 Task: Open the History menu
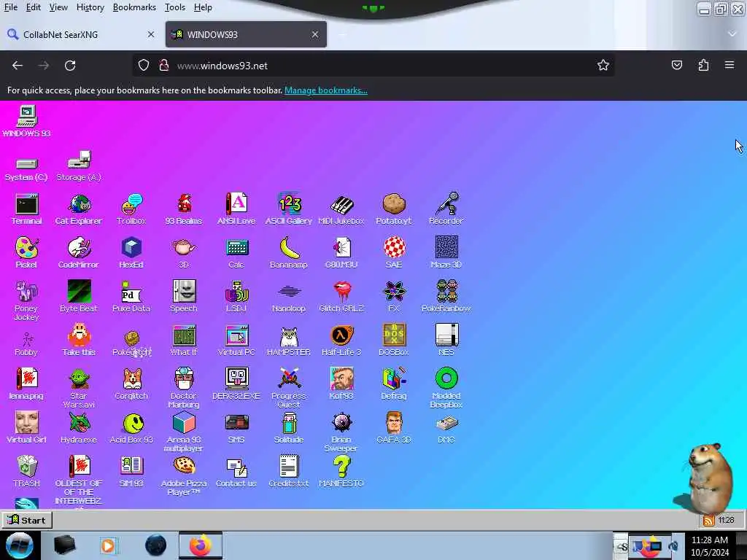click(x=90, y=7)
